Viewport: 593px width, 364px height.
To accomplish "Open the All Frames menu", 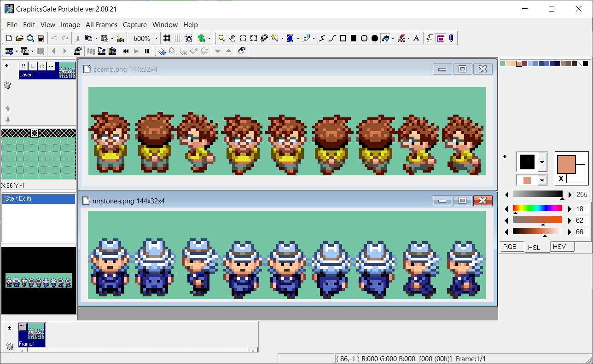I will pyautogui.click(x=101, y=25).
